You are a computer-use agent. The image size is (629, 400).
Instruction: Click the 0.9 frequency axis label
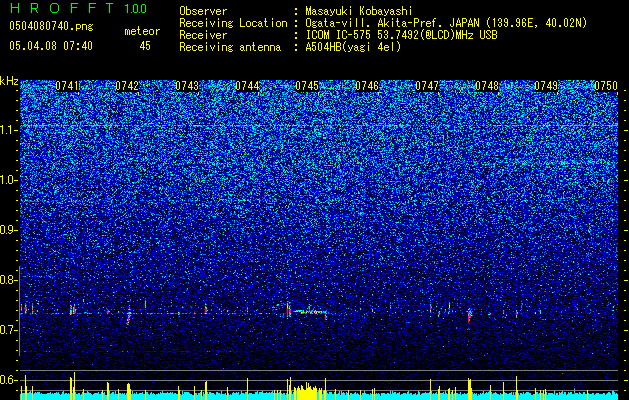[8, 230]
